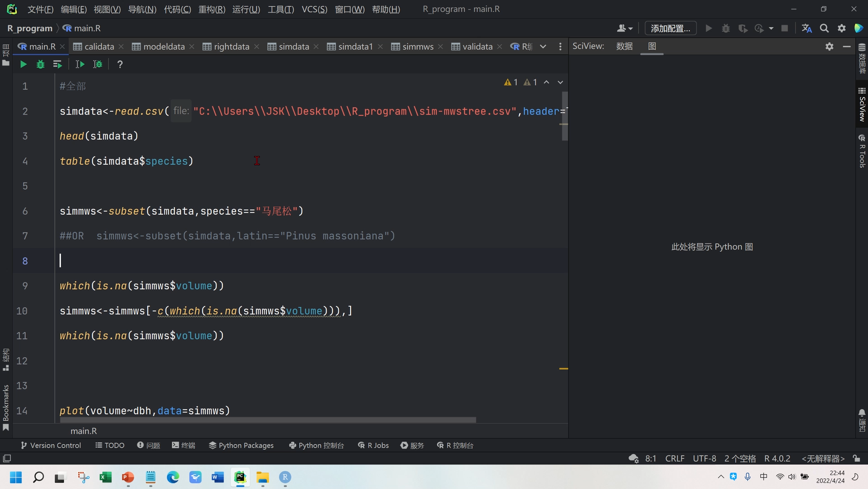Viewport: 868px width, 489px height.
Task: Click the editor vertical scrollbar thumb
Action: coord(564,116)
